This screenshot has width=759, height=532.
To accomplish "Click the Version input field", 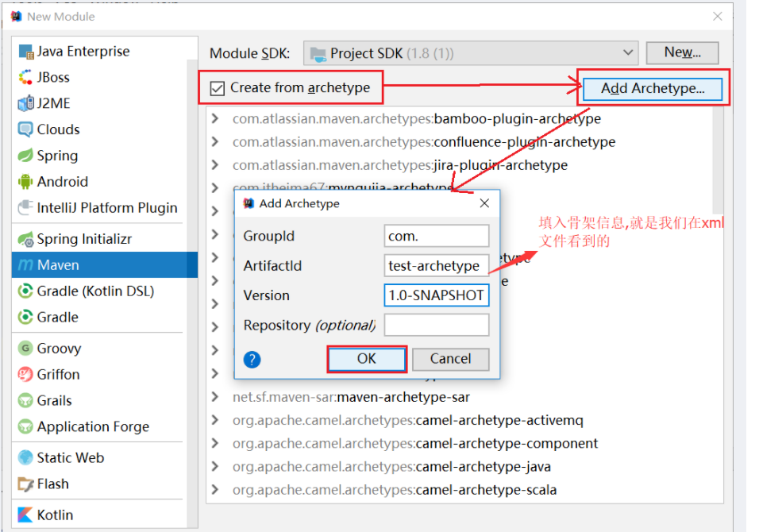I will [436, 295].
